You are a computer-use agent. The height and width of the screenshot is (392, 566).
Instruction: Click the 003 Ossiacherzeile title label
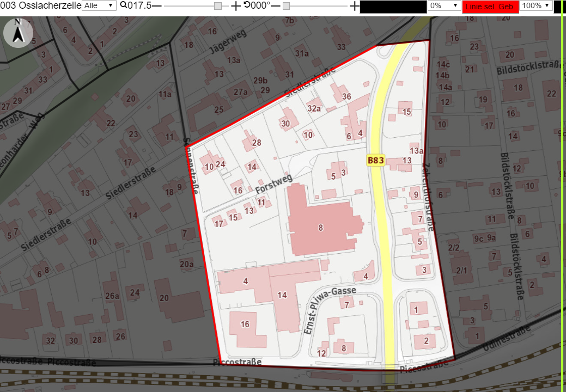click(x=41, y=5)
